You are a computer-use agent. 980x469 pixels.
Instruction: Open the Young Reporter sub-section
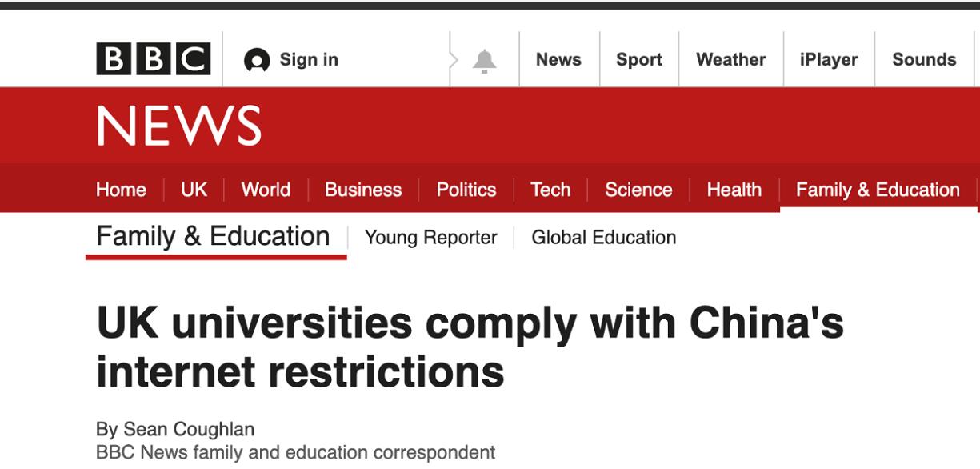point(430,238)
